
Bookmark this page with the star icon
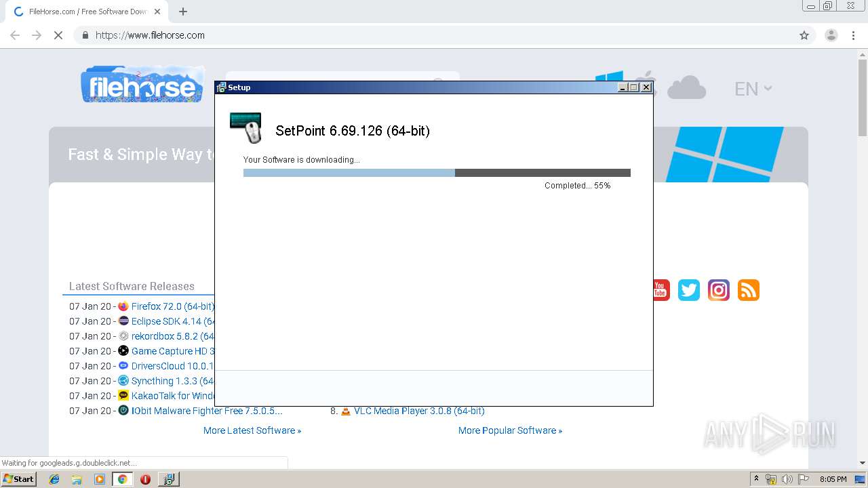tap(804, 35)
